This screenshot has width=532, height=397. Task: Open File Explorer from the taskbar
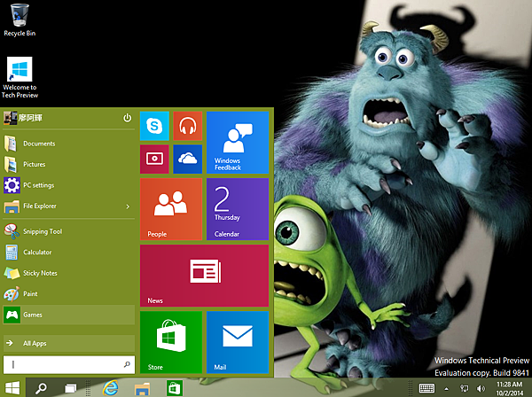click(142, 388)
